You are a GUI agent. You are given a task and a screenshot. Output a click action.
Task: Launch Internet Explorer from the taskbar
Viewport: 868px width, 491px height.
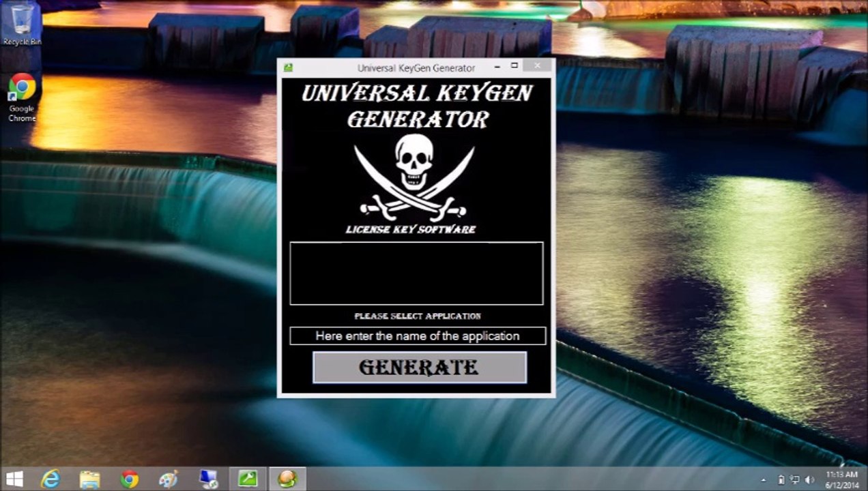click(x=50, y=479)
